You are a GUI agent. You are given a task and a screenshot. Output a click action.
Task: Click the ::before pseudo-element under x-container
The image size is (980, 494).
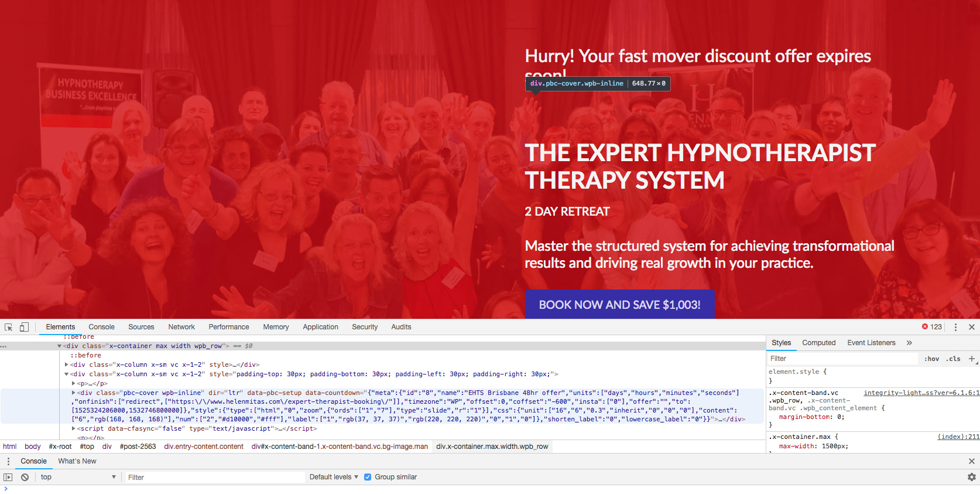[x=85, y=355]
